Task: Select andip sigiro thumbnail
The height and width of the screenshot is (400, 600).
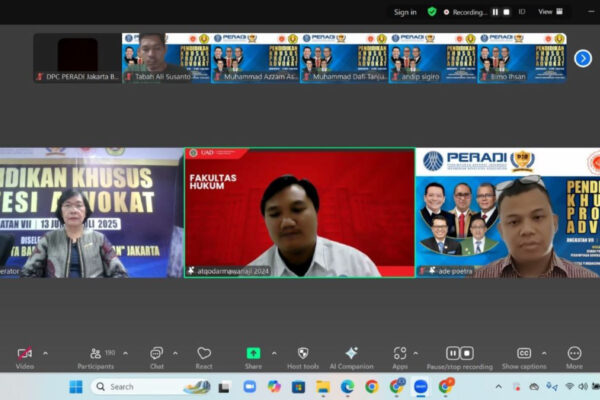Action: click(x=432, y=58)
